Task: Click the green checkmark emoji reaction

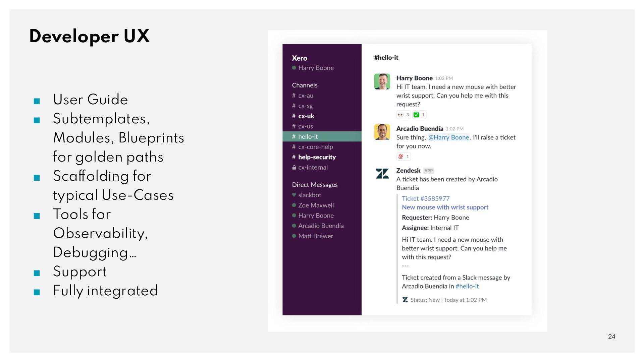Action: [419, 115]
